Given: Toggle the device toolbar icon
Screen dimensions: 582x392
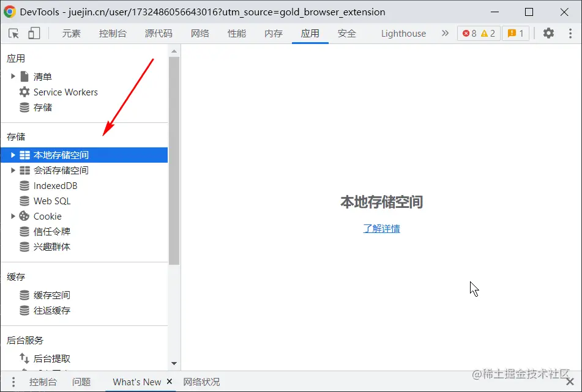Looking at the screenshot, I should pos(34,34).
